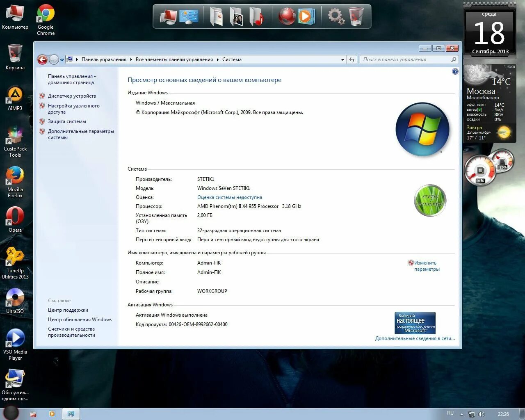Expand the Панель управления breadcrumb arrow
The width and height of the screenshot is (525, 420).
pos(131,60)
